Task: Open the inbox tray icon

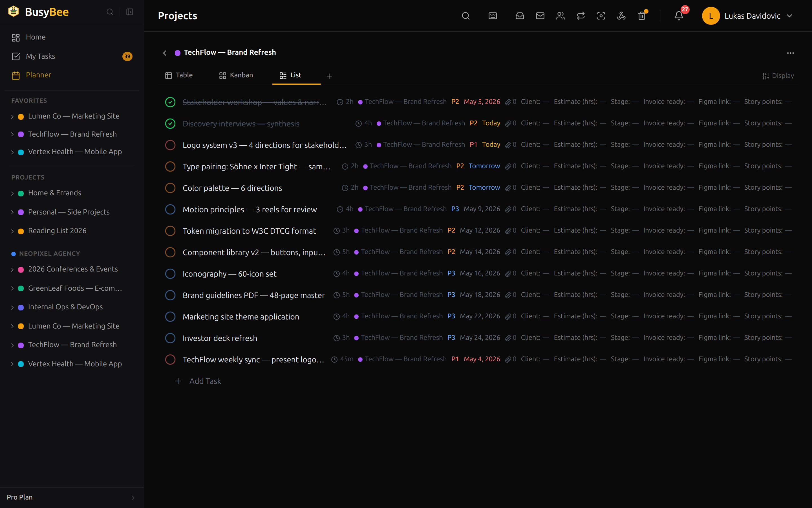Action: tap(520, 16)
